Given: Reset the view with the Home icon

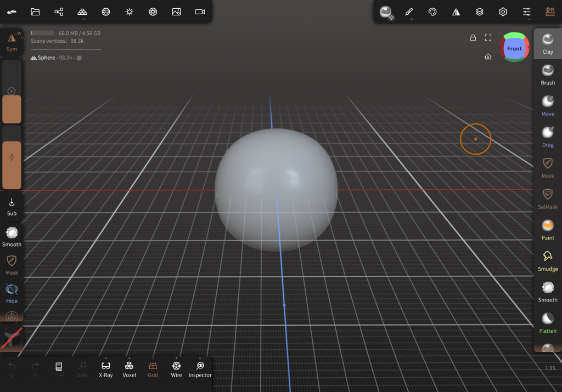Looking at the screenshot, I should click(x=488, y=56).
